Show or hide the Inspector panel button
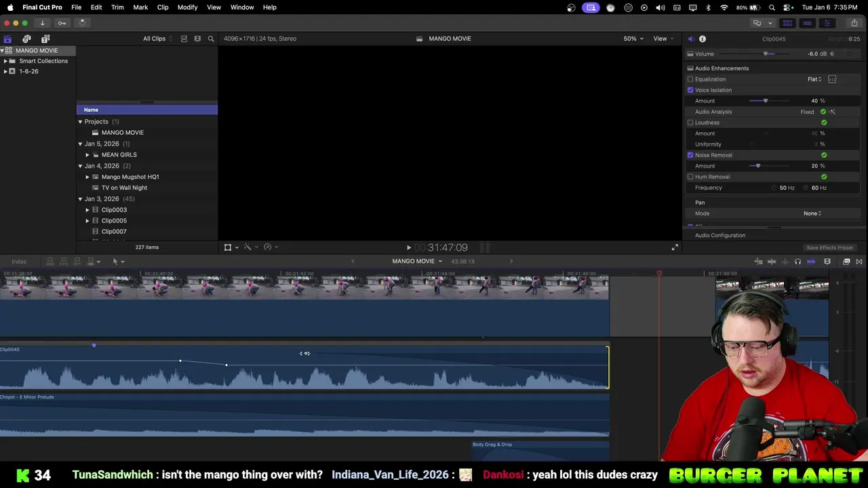 (827, 23)
